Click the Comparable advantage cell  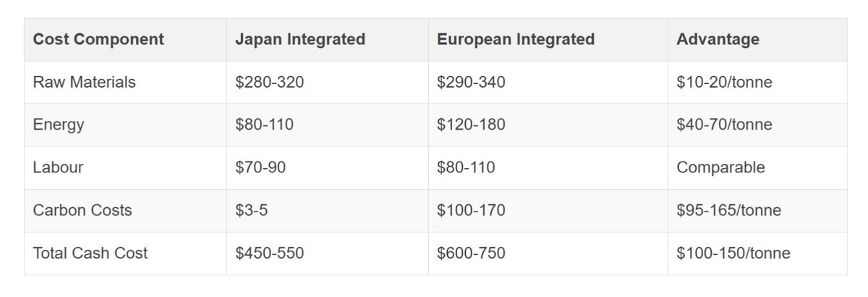pyautogui.click(x=720, y=167)
